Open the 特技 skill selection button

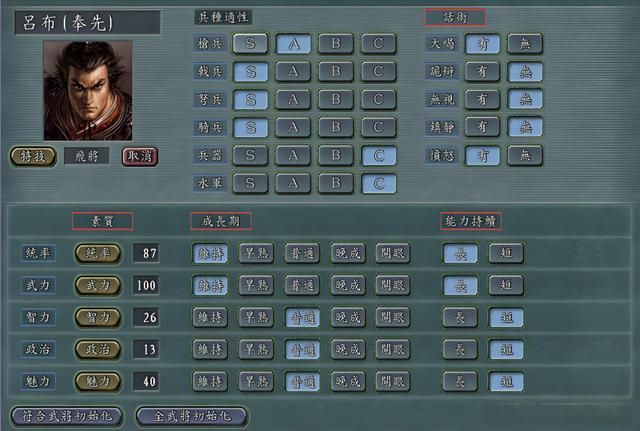(32, 156)
